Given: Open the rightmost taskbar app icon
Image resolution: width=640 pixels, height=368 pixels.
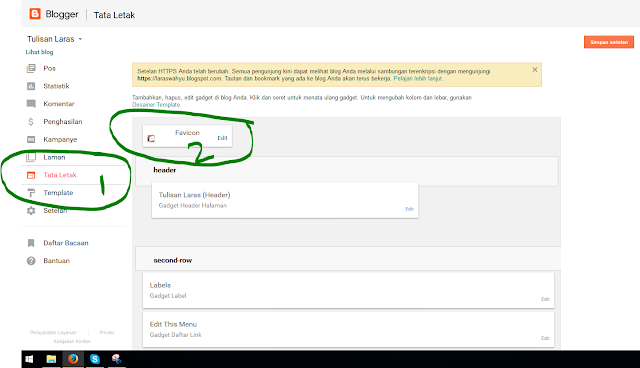Looking at the screenshot, I should [117, 359].
